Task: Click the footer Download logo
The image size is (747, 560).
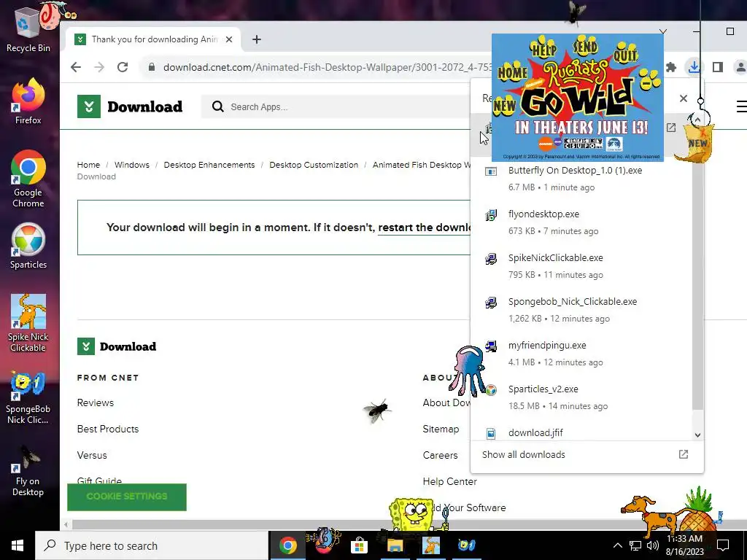Action: pyautogui.click(x=117, y=346)
